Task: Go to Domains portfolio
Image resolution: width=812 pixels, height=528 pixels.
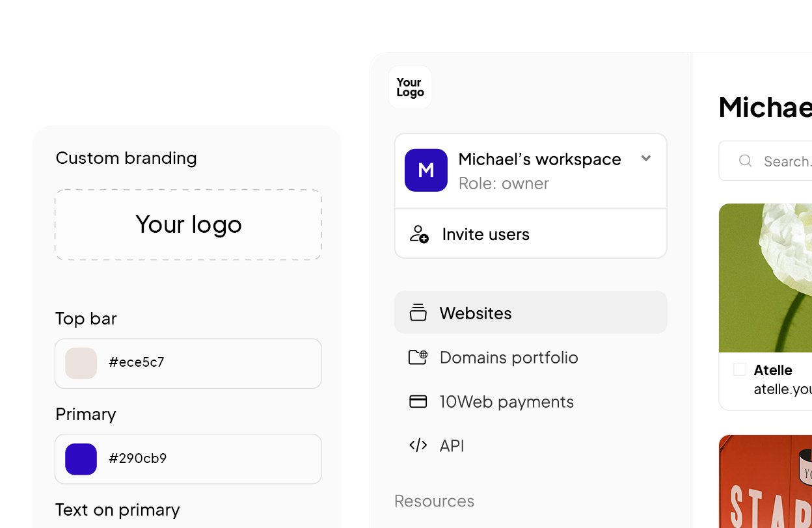Action: tap(508, 357)
